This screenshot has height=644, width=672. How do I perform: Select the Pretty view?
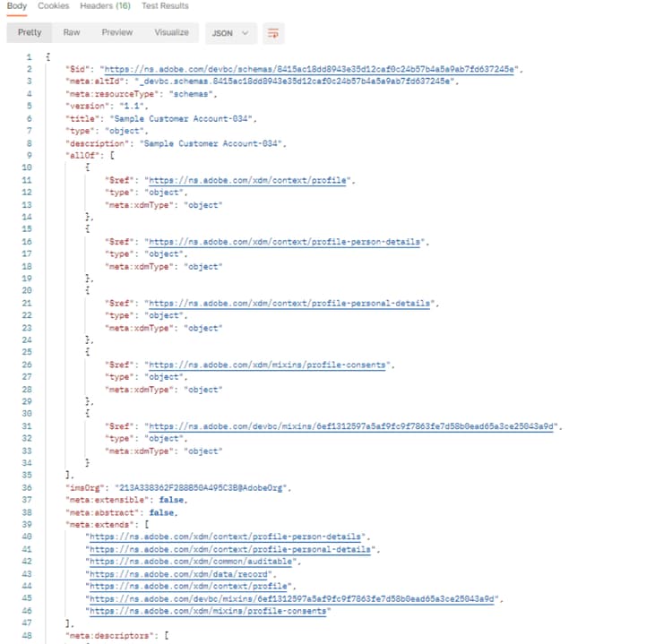[x=30, y=32]
